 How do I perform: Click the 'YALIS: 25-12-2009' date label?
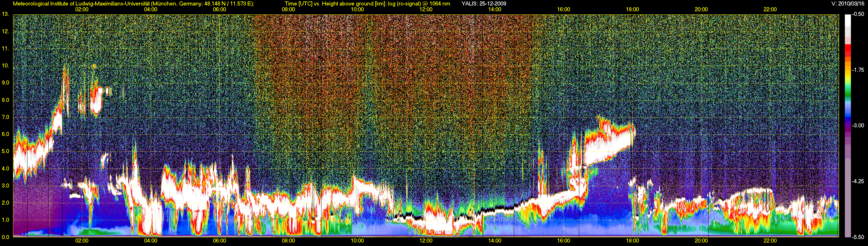(x=483, y=4)
